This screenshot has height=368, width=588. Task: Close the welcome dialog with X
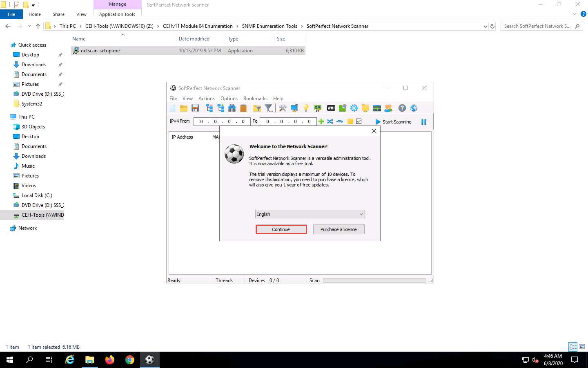[374, 131]
